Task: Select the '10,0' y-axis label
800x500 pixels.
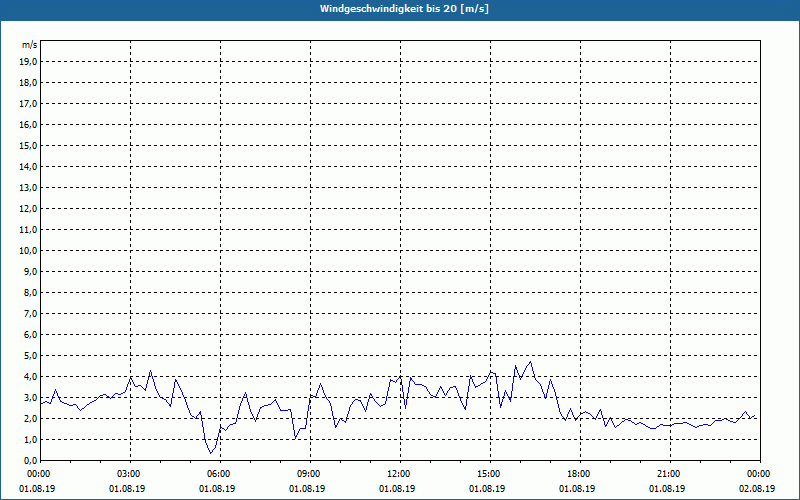Action: (28, 251)
